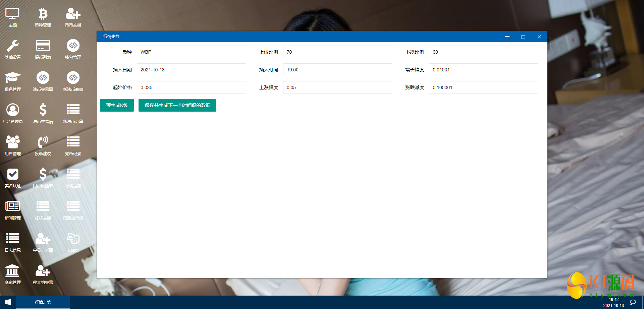Open the 已添加行情 icon
Viewport: 644px width, 309px height.
pyautogui.click(x=73, y=210)
